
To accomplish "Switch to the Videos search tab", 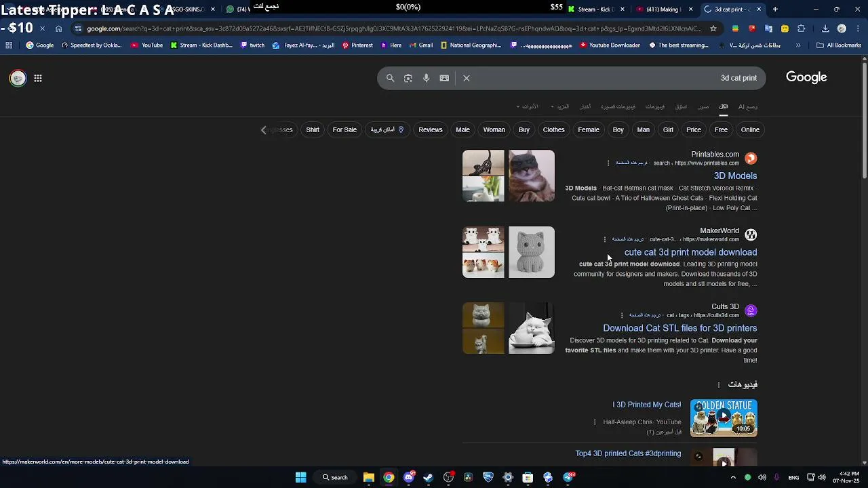I will [x=655, y=106].
